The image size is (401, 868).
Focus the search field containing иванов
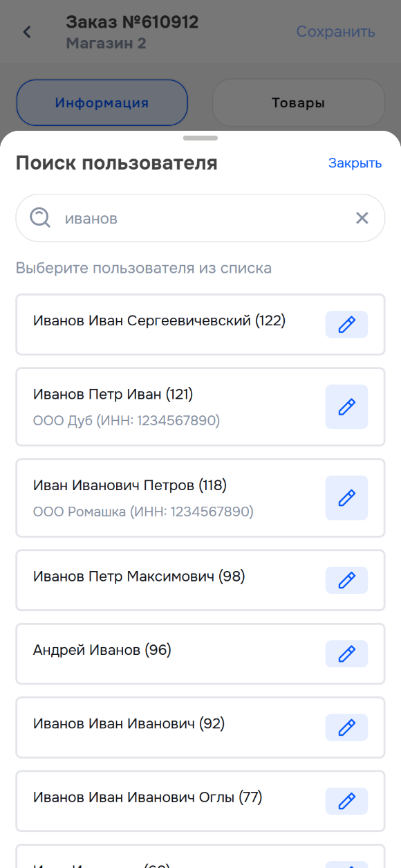[x=200, y=218]
